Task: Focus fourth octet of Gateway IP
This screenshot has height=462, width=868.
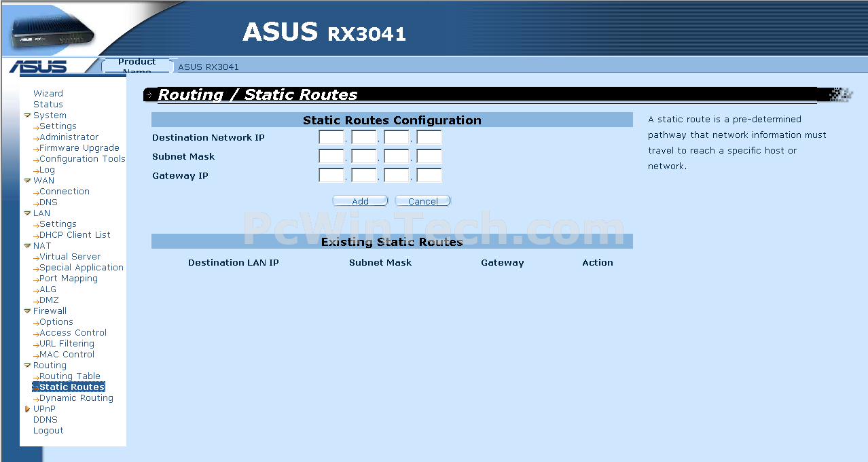Action: (x=429, y=175)
